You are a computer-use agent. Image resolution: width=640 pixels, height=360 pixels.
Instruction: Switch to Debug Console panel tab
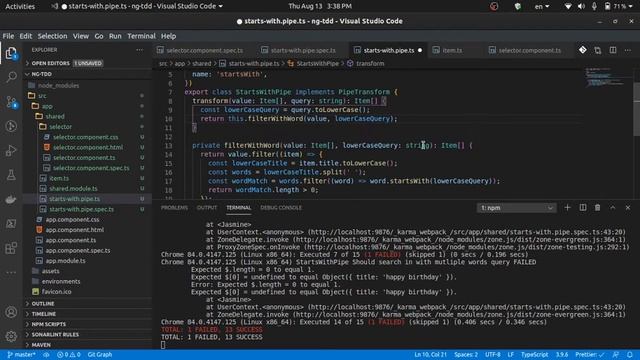click(281, 208)
